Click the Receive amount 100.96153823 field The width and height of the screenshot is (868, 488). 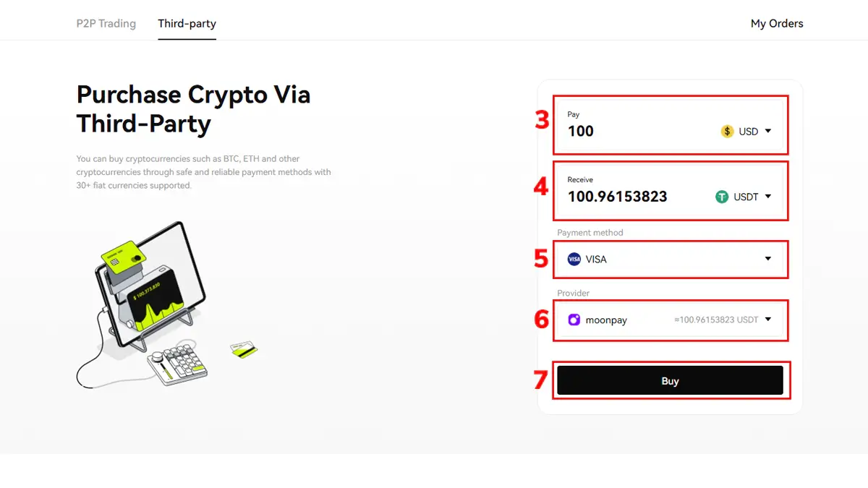[x=617, y=197]
